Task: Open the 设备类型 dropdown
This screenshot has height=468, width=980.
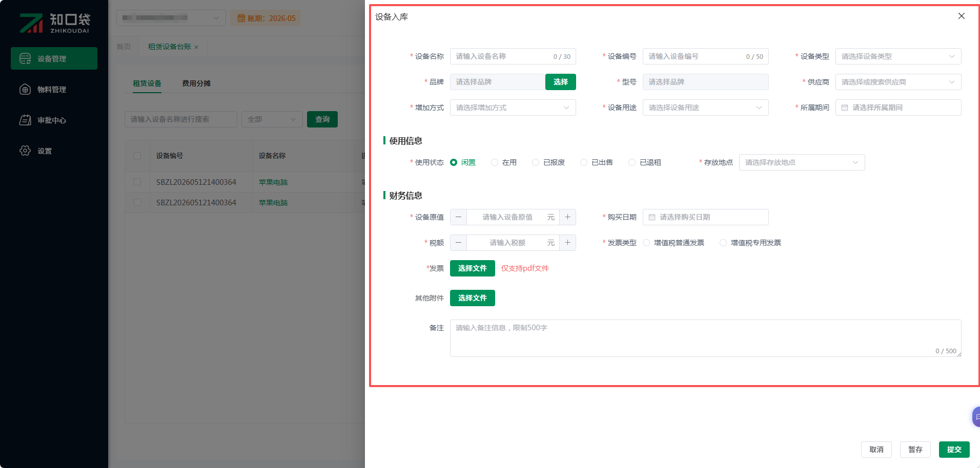Action: [898, 56]
